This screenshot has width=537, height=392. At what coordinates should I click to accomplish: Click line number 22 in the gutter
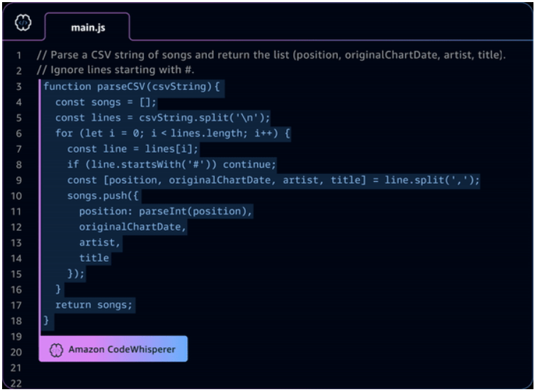16,384
